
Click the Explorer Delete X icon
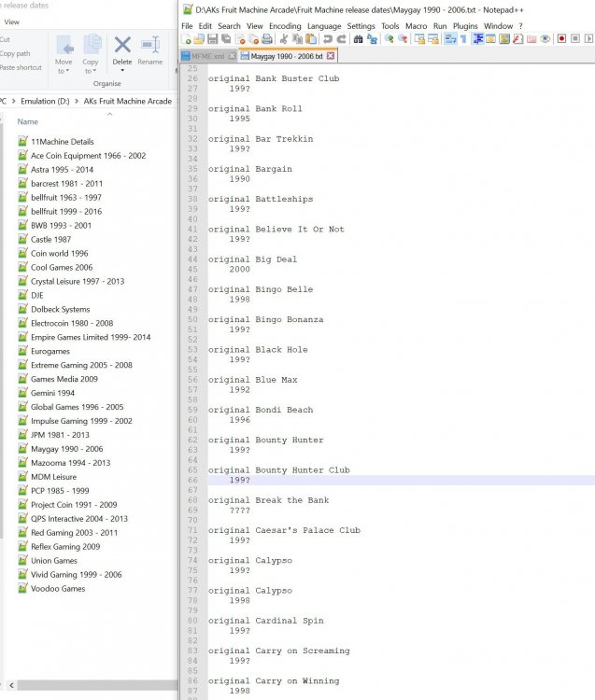[122, 45]
